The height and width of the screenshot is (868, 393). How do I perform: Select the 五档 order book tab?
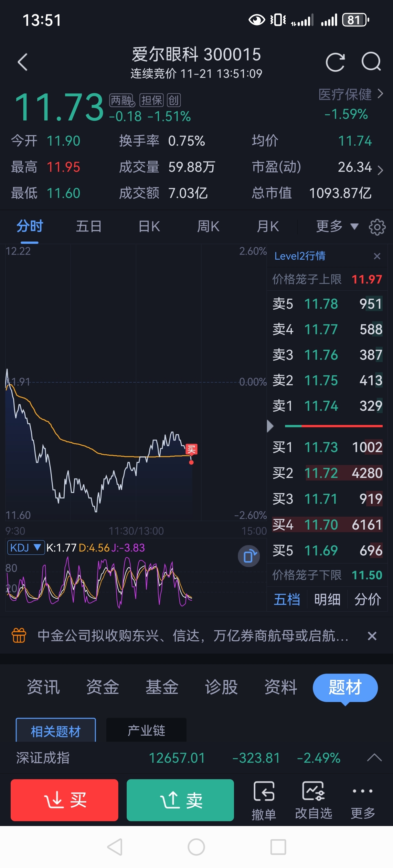pyautogui.click(x=287, y=600)
